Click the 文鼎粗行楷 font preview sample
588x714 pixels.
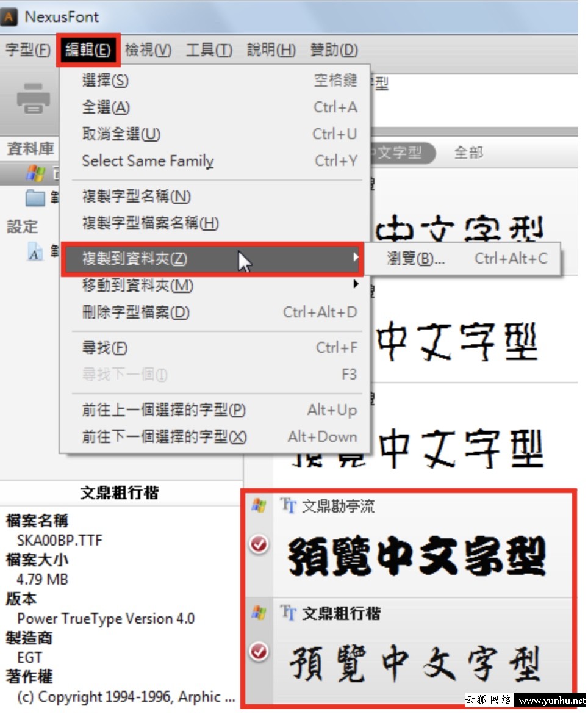(415, 663)
